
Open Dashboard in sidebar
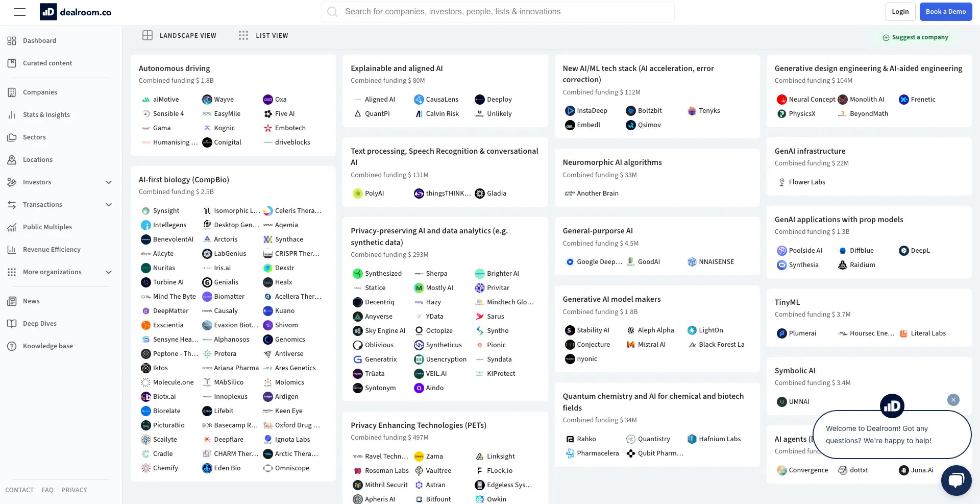(x=39, y=41)
